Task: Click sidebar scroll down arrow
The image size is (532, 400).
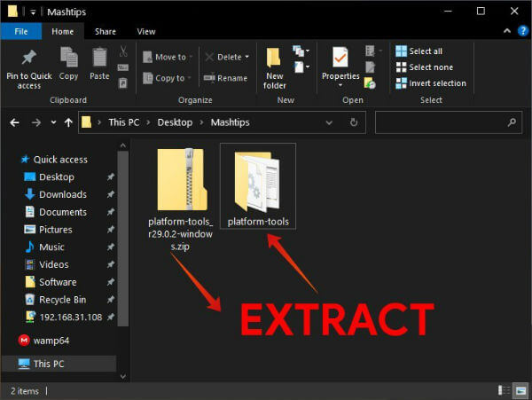Action: pos(123,376)
